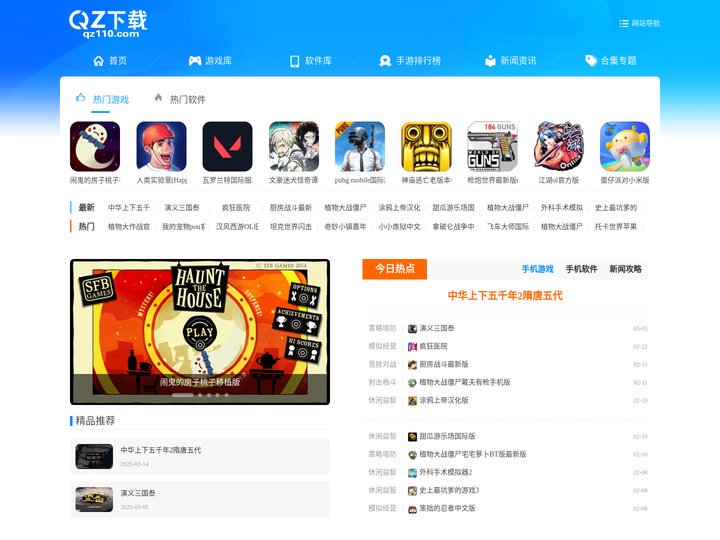Click the 疯狂医院 list item icon
Image resolution: width=720 pixels, height=540 pixels.
[412, 346]
